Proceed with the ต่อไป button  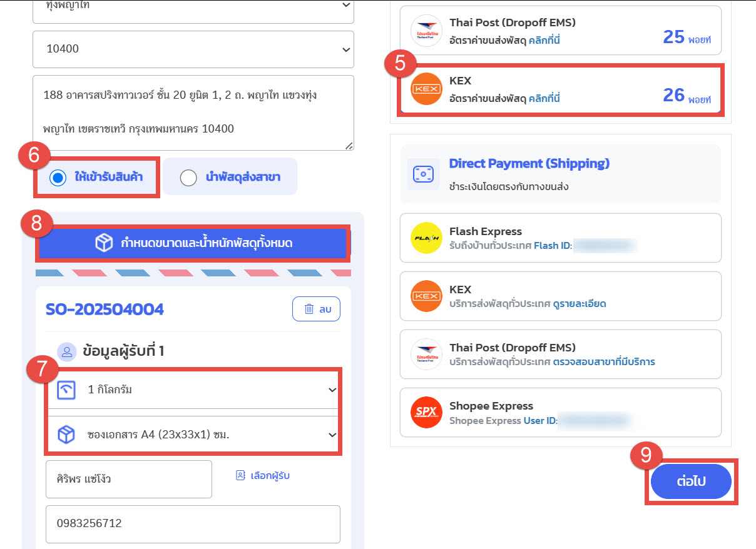coord(691,481)
